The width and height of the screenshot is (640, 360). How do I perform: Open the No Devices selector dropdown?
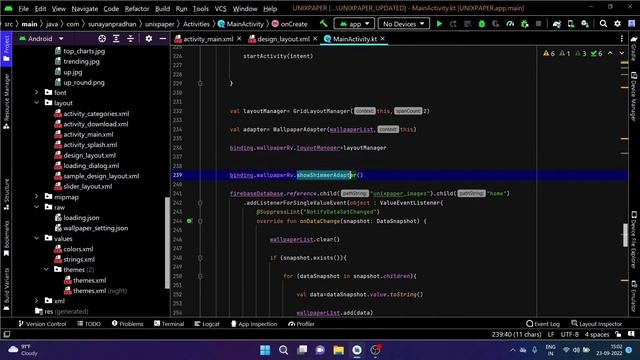point(404,24)
